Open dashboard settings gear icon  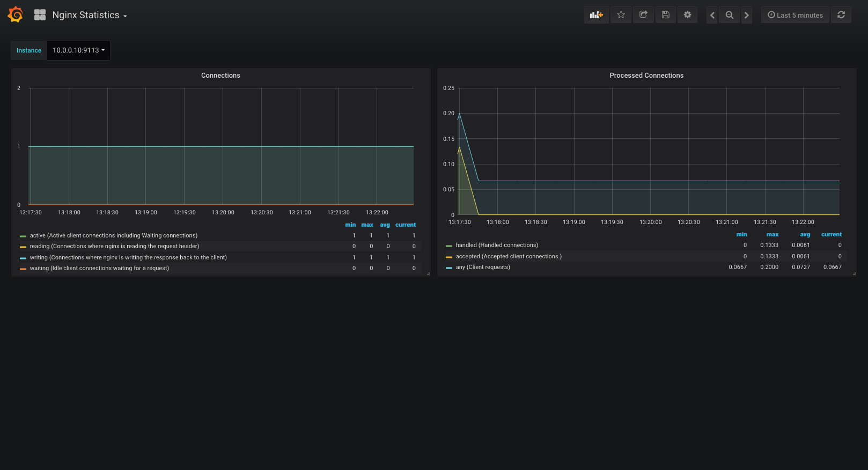click(x=687, y=15)
